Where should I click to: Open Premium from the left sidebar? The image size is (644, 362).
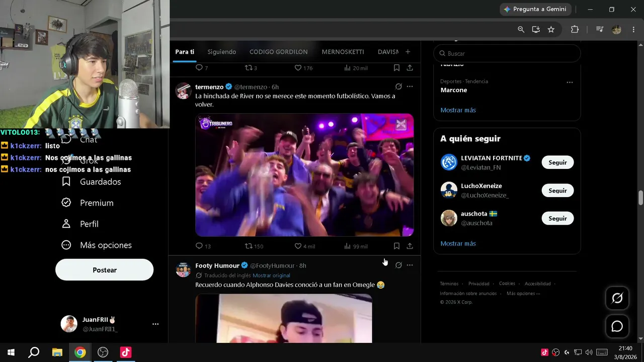tap(88, 203)
